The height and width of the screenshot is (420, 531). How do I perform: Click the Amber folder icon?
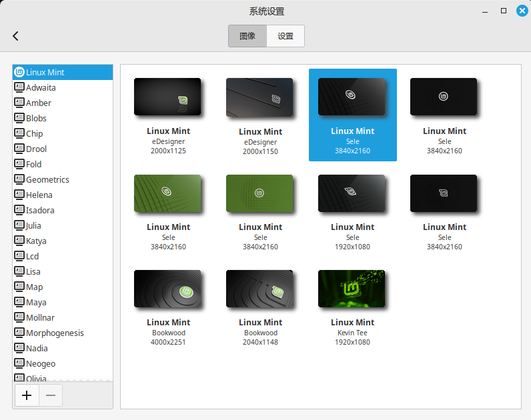(x=19, y=103)
